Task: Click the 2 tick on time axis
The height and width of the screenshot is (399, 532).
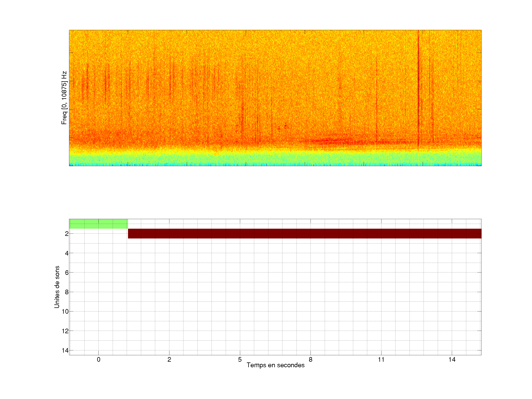Action: point(169,359)
